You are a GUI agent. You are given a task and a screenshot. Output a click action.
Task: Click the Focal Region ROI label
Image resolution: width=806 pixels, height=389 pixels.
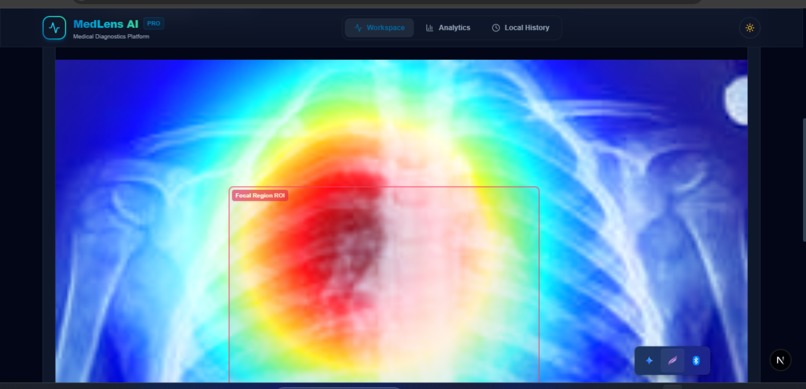(x=260, y=196)
